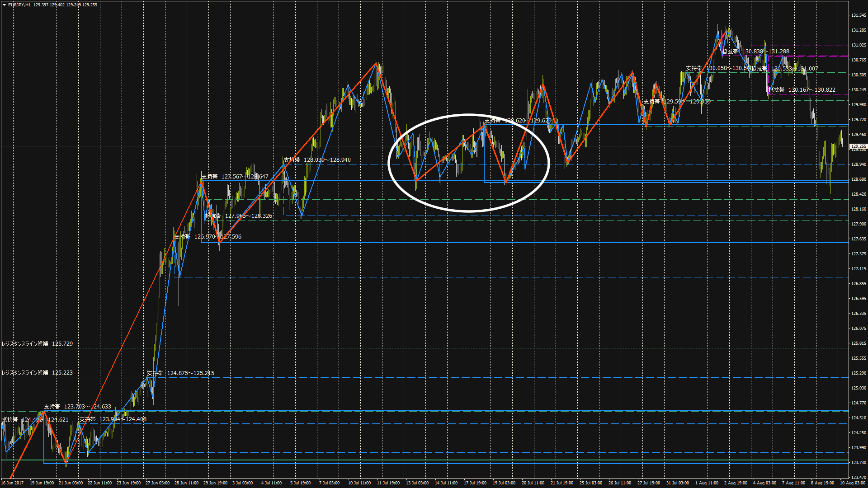Click the 27 Jun 03:00 time axis label
Screen dimensions: 868x488
pos(157,483)
